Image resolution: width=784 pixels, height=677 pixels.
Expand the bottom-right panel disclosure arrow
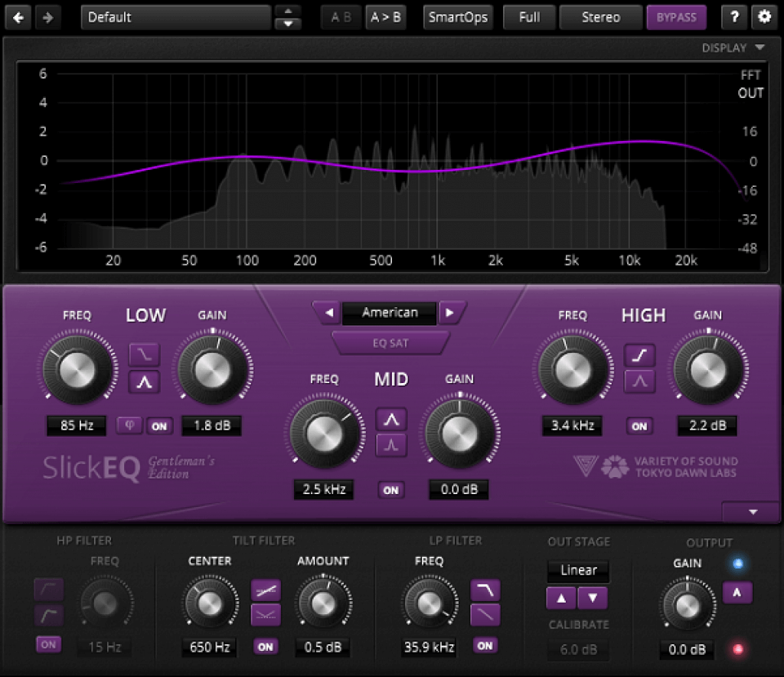pos(751,512)
